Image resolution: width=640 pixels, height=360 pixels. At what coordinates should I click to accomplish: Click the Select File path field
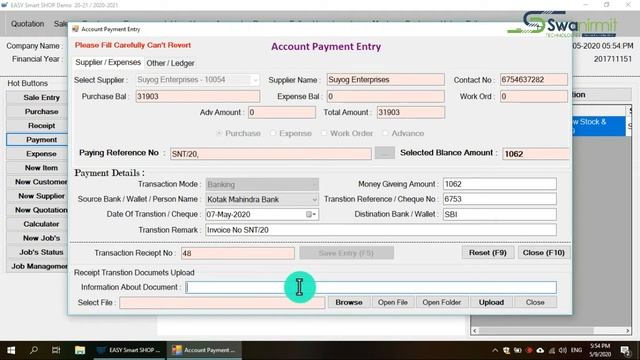222,303
